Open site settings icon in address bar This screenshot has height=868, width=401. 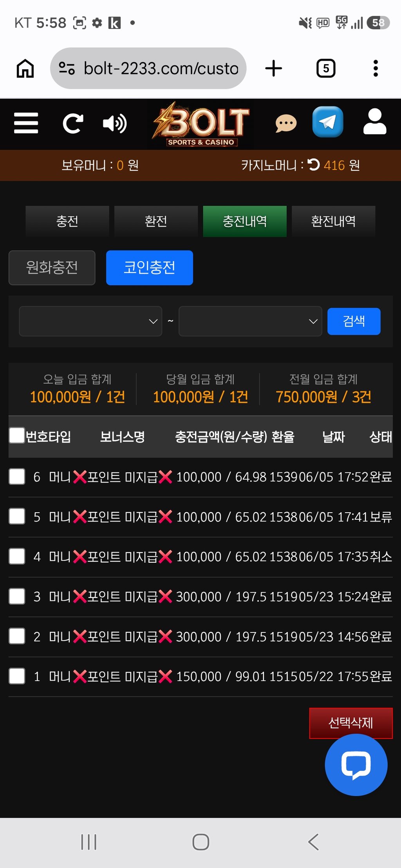point(67,68)
